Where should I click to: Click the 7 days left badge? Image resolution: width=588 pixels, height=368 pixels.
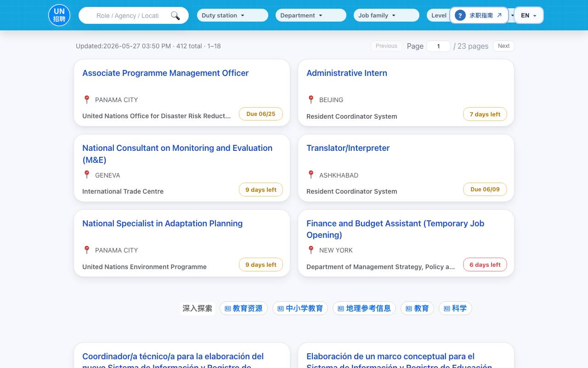(485, 114)
